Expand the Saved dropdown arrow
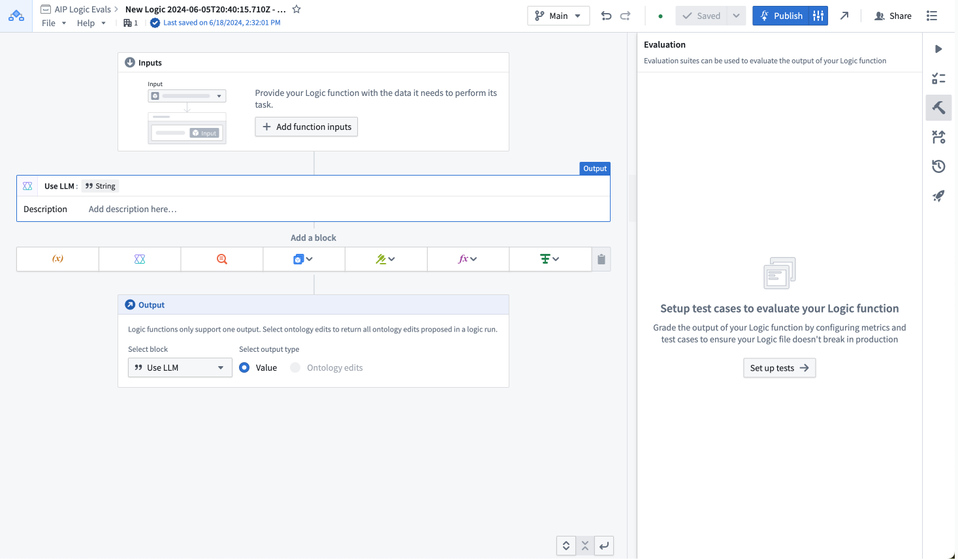This screenshot has height=560, width=958. [737, 16]
